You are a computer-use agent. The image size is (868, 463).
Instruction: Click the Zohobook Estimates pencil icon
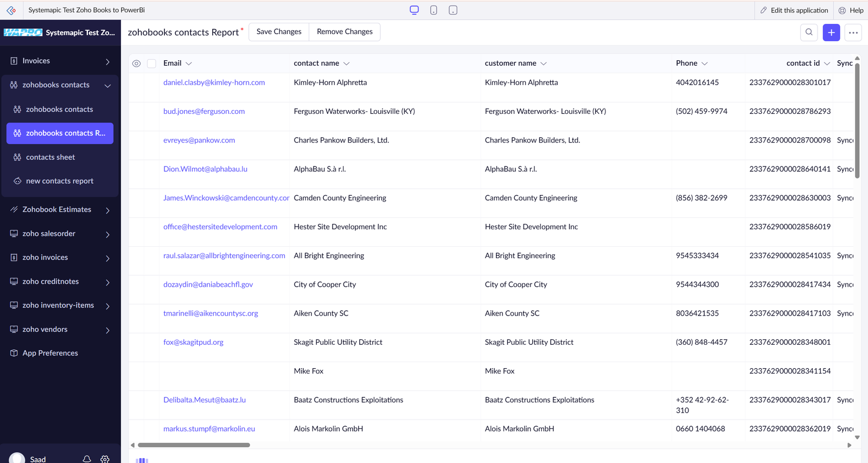tap(14, 209)
